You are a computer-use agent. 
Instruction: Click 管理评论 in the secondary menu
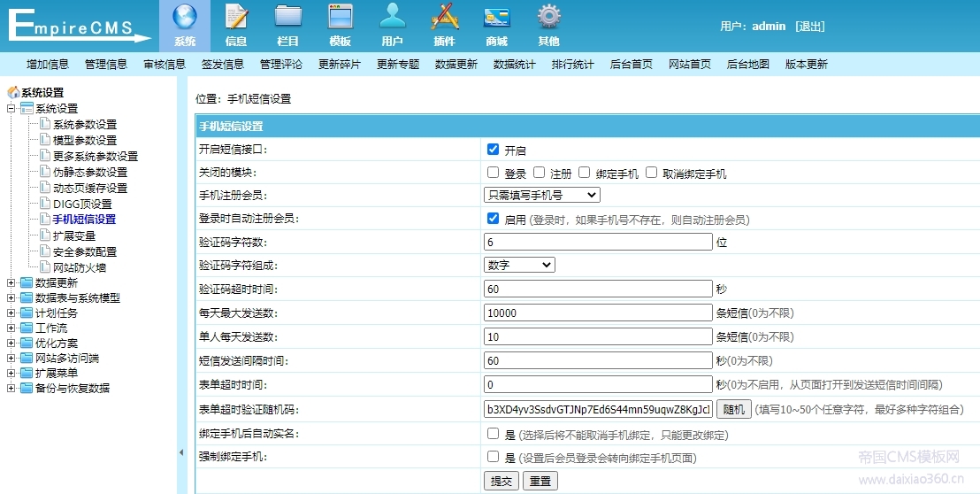point(281,64)
